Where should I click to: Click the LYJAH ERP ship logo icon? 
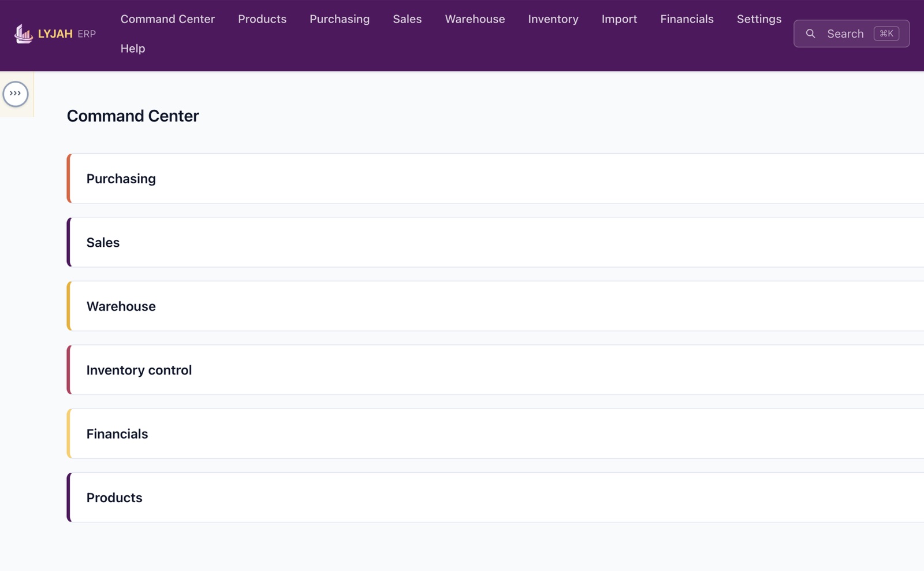coord(23,34)
